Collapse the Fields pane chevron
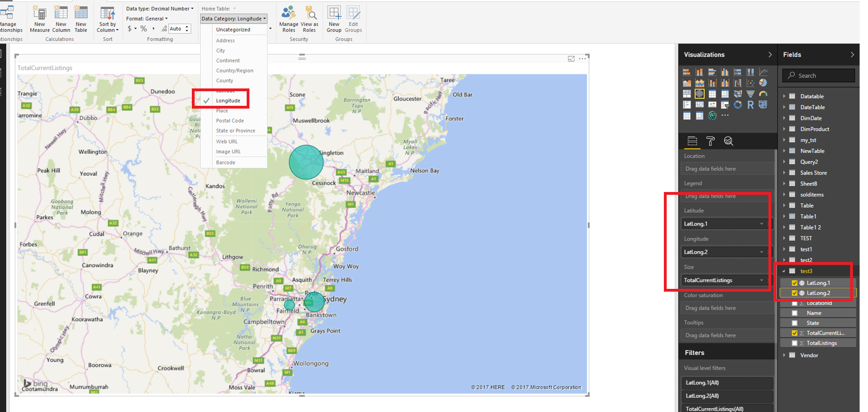Image resolution: width=868 pixels, height=412 pixels. pyautogui.click(x=852, y=54)
